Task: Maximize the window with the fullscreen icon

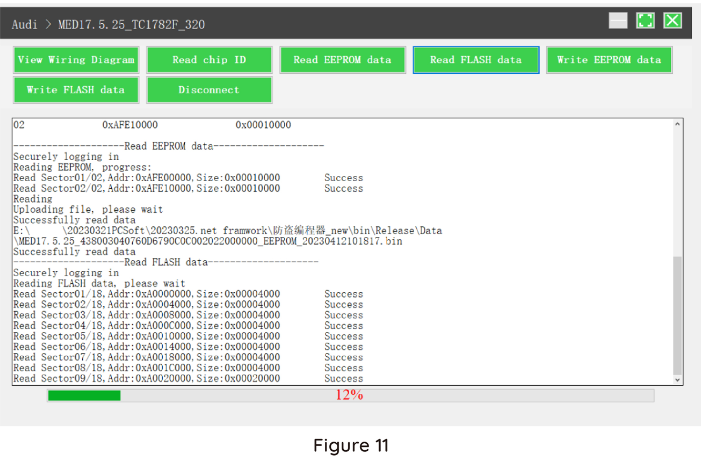Action: pos(646,21)
